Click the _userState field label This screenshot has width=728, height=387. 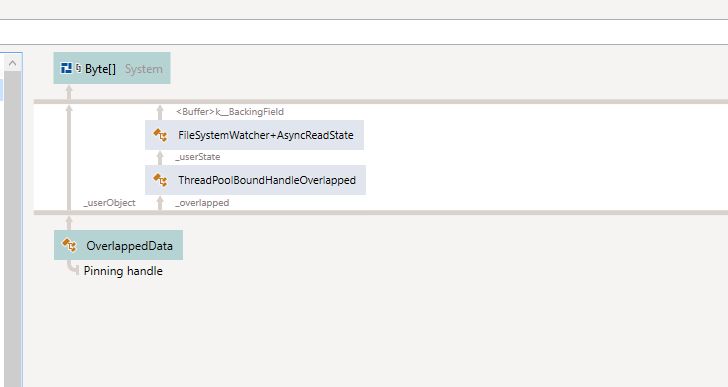point(198,157)
